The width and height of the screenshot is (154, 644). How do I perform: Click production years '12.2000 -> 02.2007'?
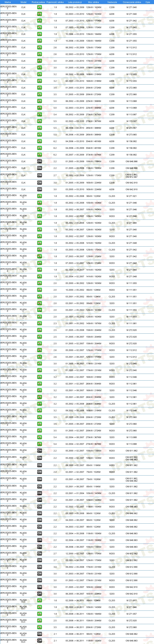75,554
